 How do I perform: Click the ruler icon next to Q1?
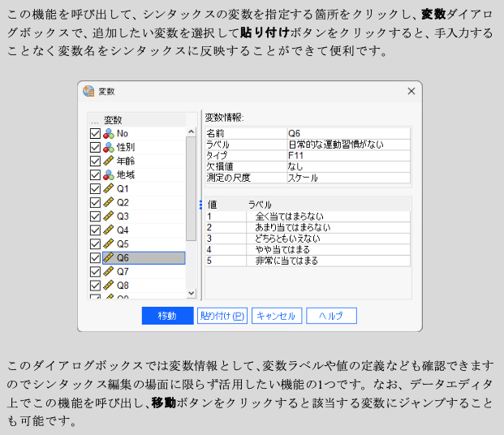pyautogui.click(x=109, y=188)
